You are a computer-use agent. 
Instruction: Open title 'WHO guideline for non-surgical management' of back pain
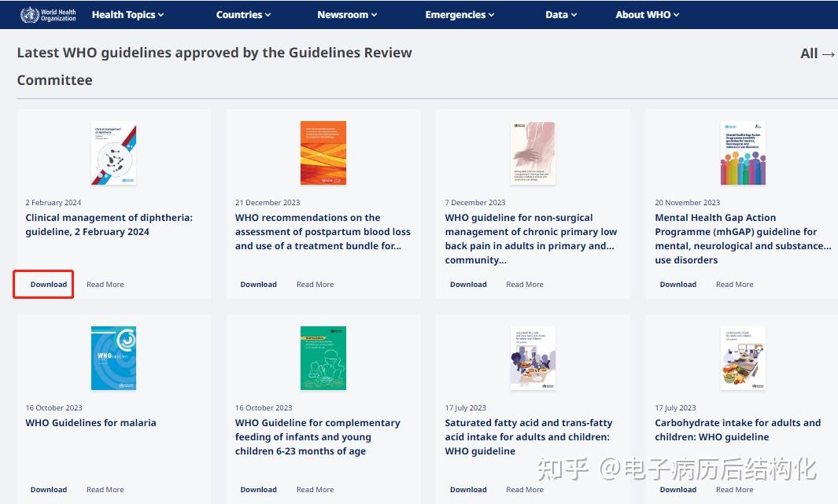tap(531, 239)
